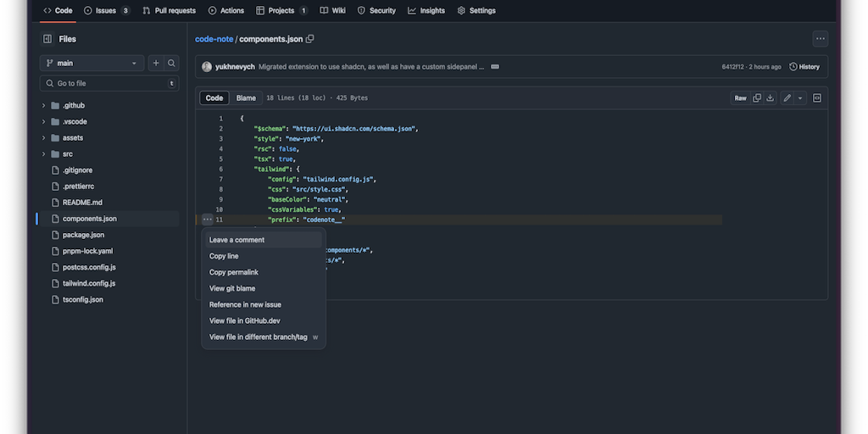The width and height of the screenshot is (868, 434).
Task: Switch to Blame view
Action: (x=246, y=98)
